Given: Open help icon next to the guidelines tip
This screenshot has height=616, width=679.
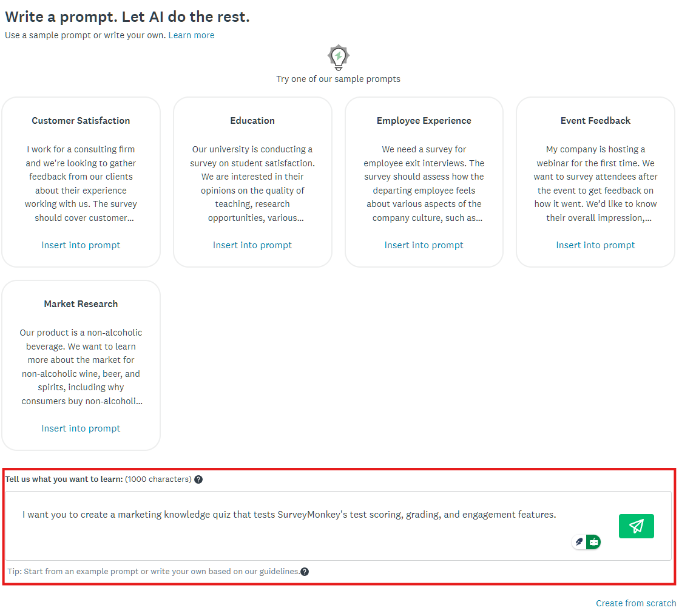Looking at the screenshot, I should coord(305,571).
